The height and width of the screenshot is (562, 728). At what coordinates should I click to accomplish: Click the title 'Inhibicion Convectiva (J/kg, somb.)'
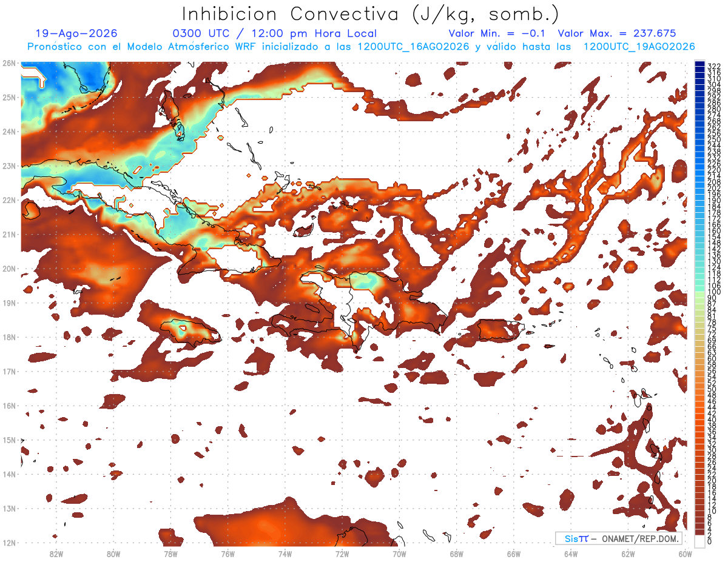coord(371,13)
